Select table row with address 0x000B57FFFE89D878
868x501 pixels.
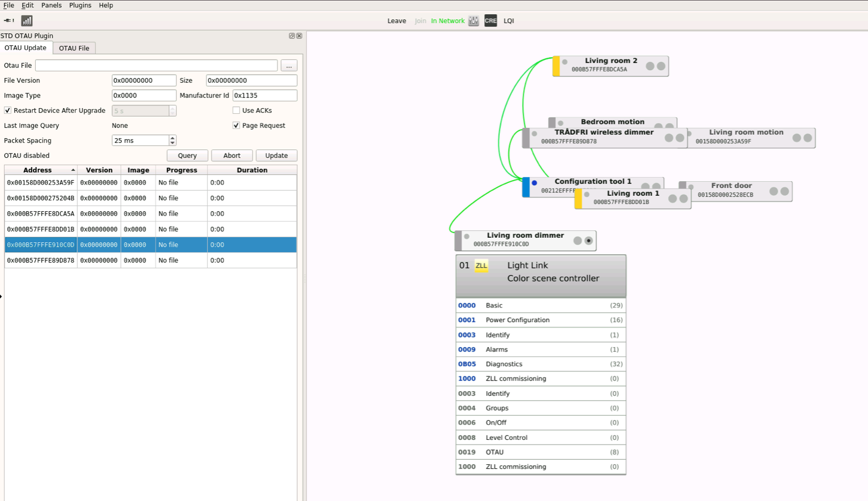151,260
